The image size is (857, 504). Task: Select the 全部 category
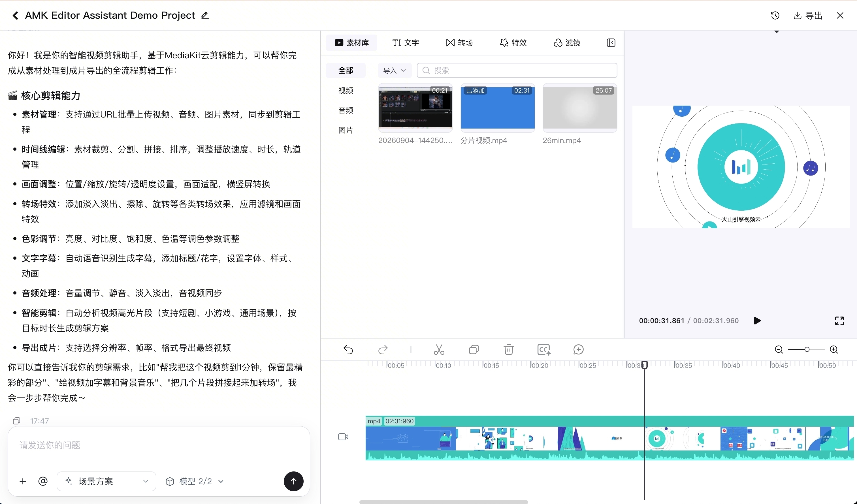[x=346, y=71]
